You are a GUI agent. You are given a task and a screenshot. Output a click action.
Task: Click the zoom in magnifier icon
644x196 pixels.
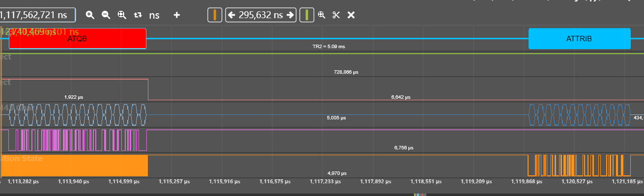90,15
